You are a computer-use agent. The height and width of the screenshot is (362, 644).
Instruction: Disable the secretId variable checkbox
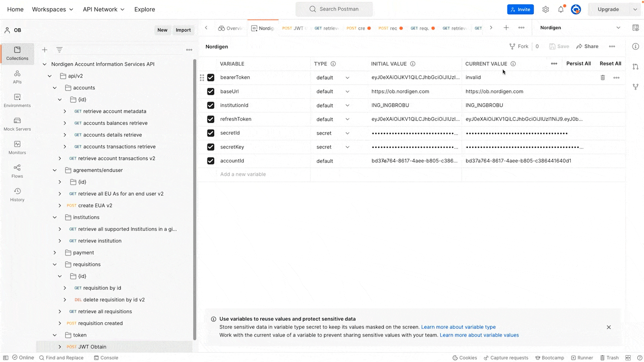[211, 133]
